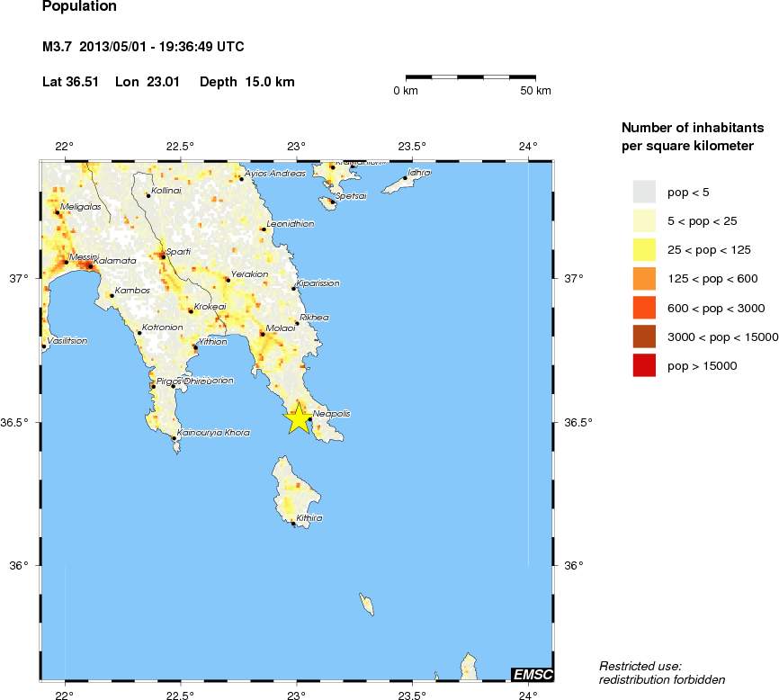
Task: Click the gray 'pop < 5' legend swatch
Action: (x=644, y=192)
